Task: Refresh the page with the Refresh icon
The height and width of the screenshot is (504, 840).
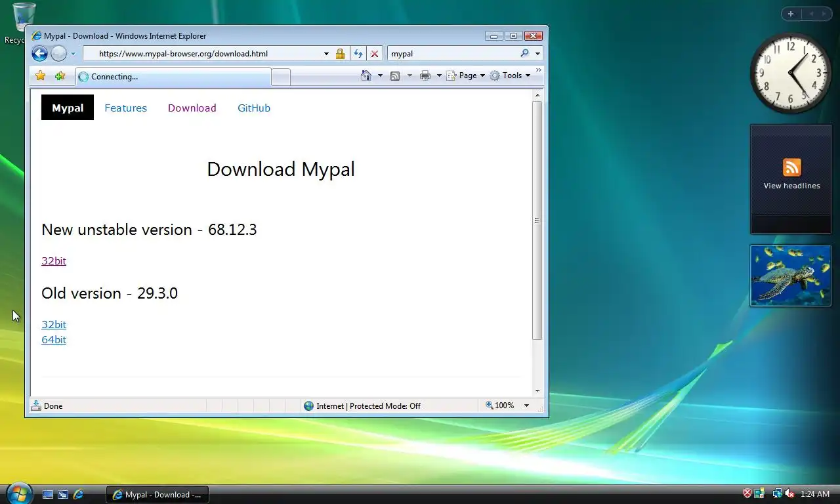Action: pos(358,54)
